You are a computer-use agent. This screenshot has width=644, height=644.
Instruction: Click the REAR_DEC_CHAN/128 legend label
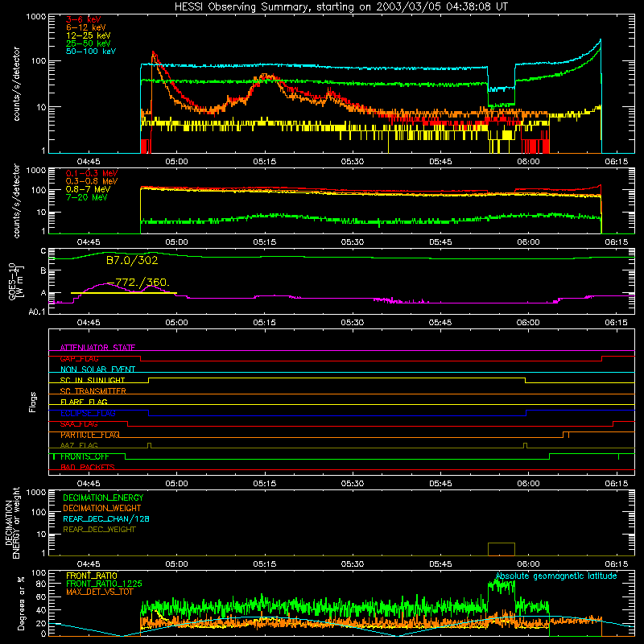[x=106, y=519]
